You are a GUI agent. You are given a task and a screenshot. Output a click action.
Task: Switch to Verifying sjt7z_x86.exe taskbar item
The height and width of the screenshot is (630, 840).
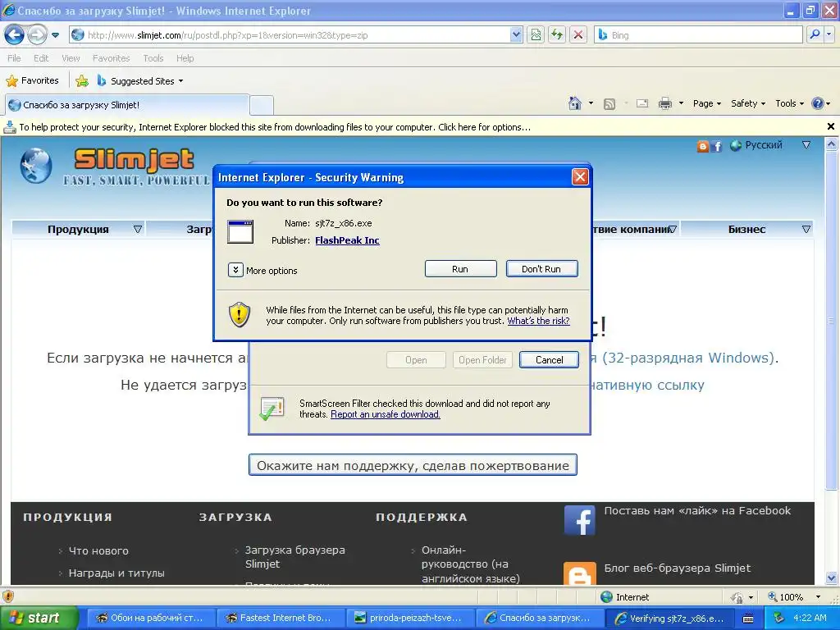coord(671,619)
